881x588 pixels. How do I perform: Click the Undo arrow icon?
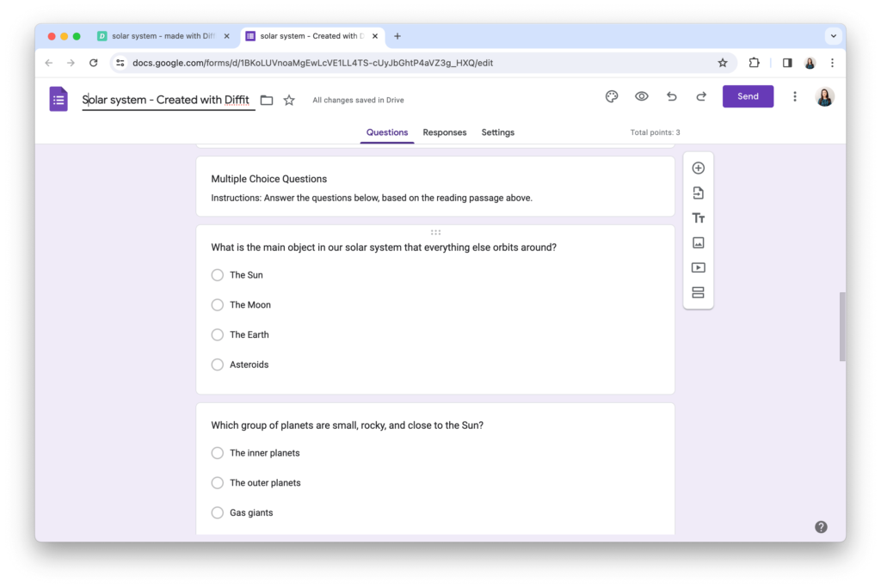click(x=671, y=96)
